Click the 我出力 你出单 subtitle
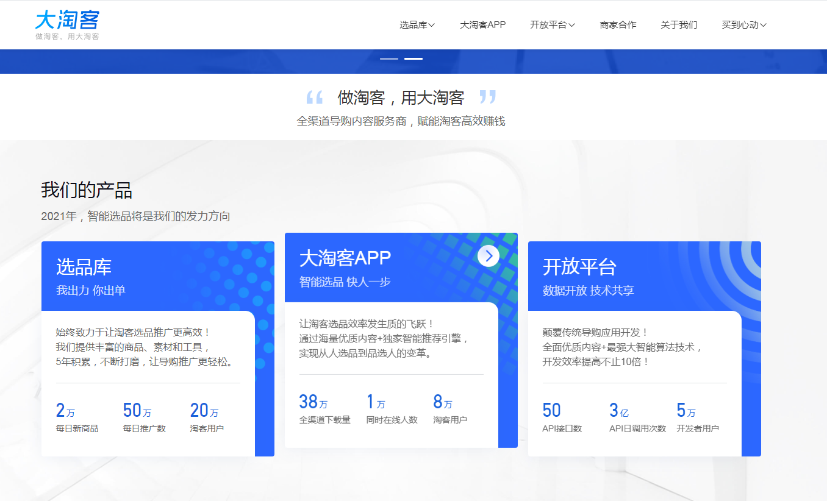 [91, 290]
